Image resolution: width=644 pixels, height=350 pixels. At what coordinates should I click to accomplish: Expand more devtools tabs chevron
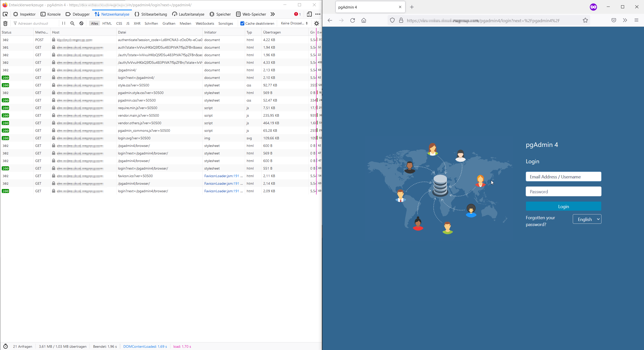tap(273, 14)
